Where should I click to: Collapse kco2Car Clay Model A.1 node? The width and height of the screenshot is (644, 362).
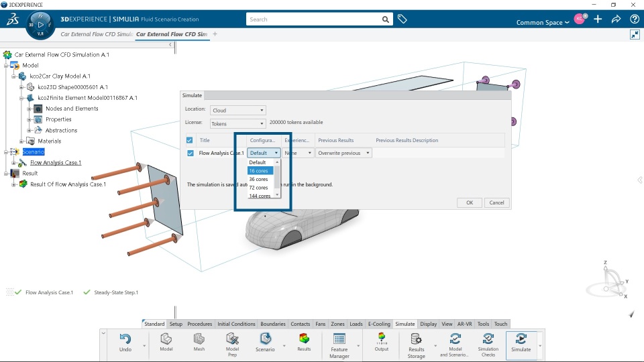coord(13,76)
